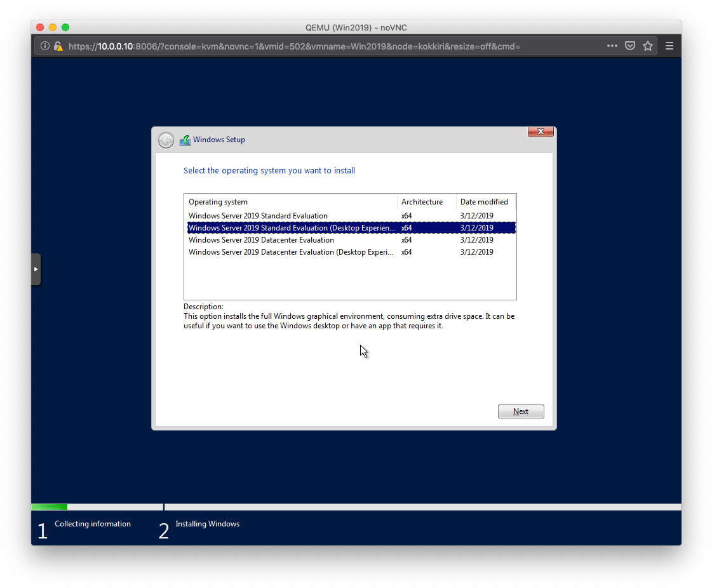Image resolution: width=712 pixels, height=588 pixels.
Task: Click the Operating system column header
Action: 291,201
